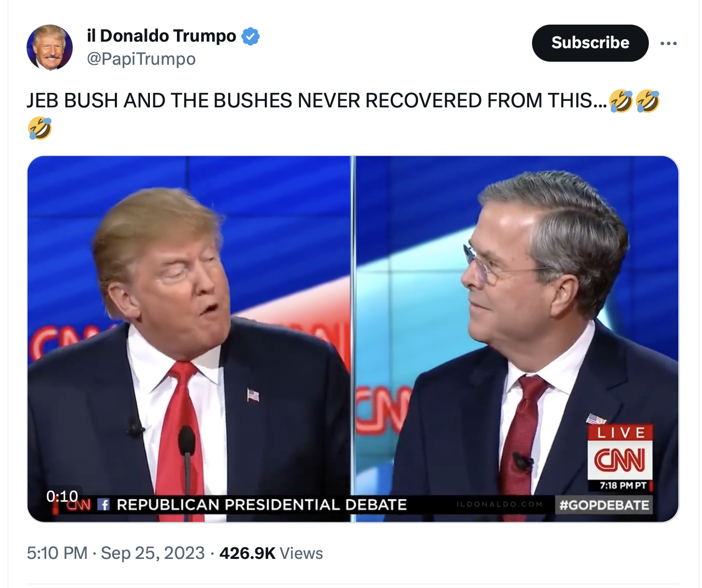Click the il Donaldo Trumpo profile avatar
This screenshot has height=588, width=702.
pos(50,48)
